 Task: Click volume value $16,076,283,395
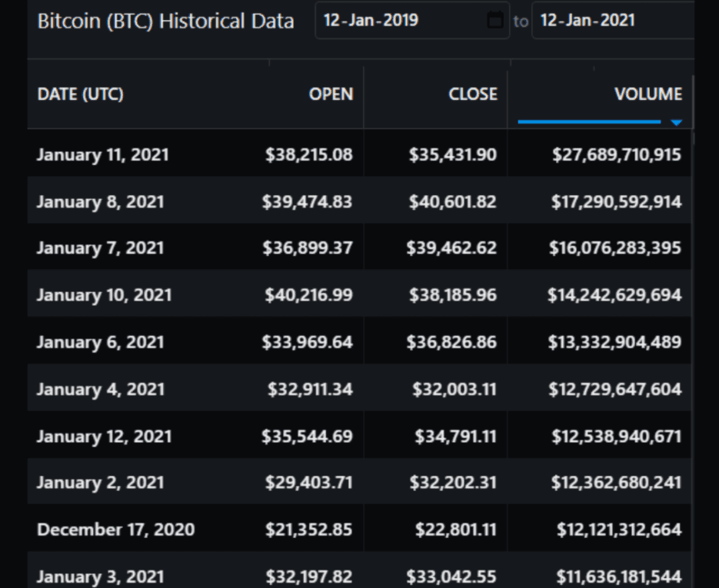[615, 248]
